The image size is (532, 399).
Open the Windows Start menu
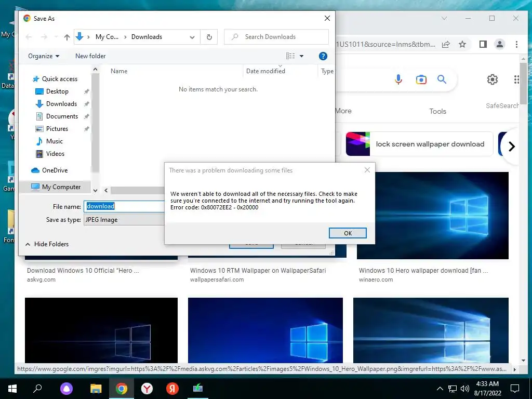pos(12,389)
